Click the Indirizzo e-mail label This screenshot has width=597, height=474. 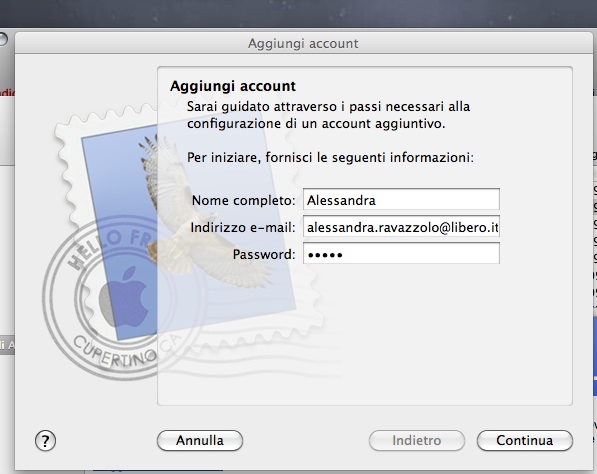(243, 227)
